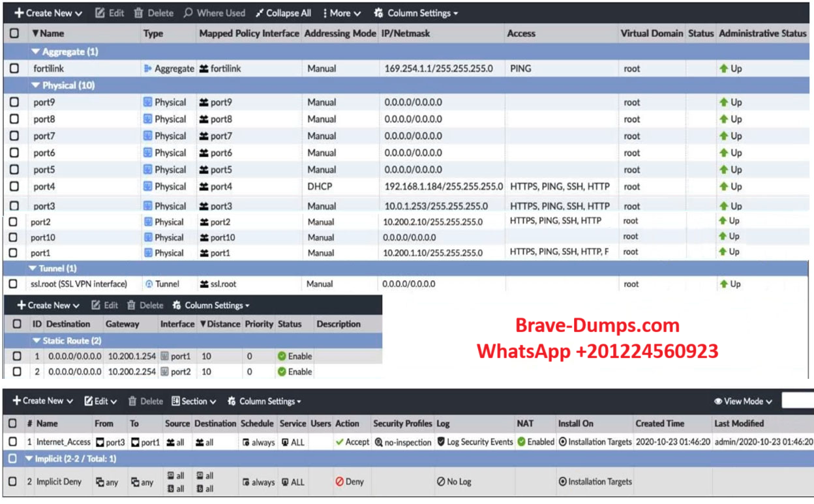Select the fortilink row checkbox
The image size is (814, 504).
pos(14,68)
